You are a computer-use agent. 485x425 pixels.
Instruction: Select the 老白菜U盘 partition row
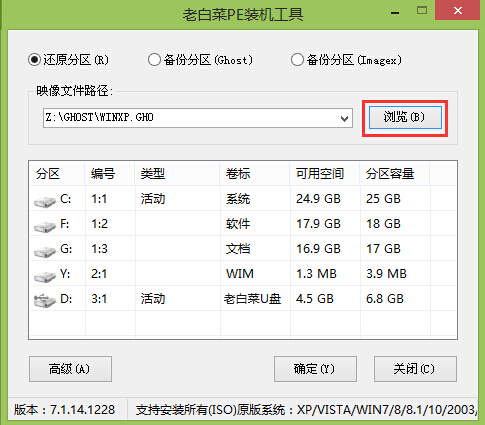coord(243,298)
